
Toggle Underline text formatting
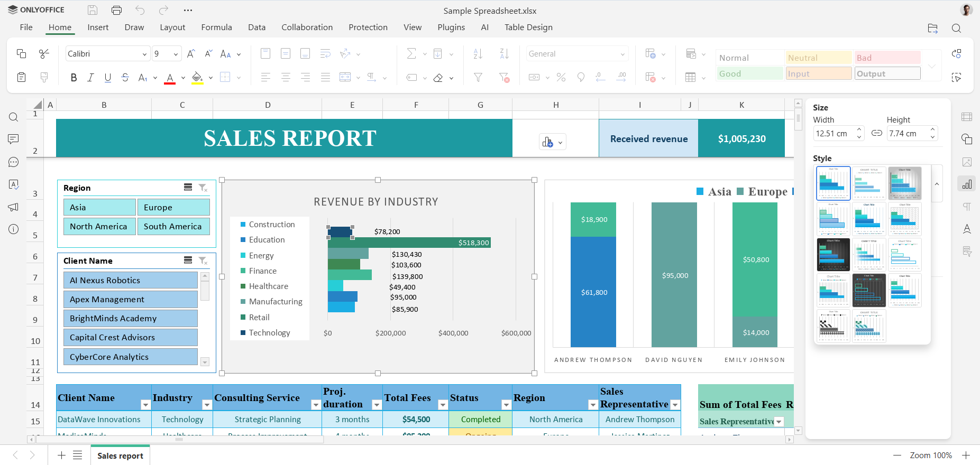coord(108,78)
